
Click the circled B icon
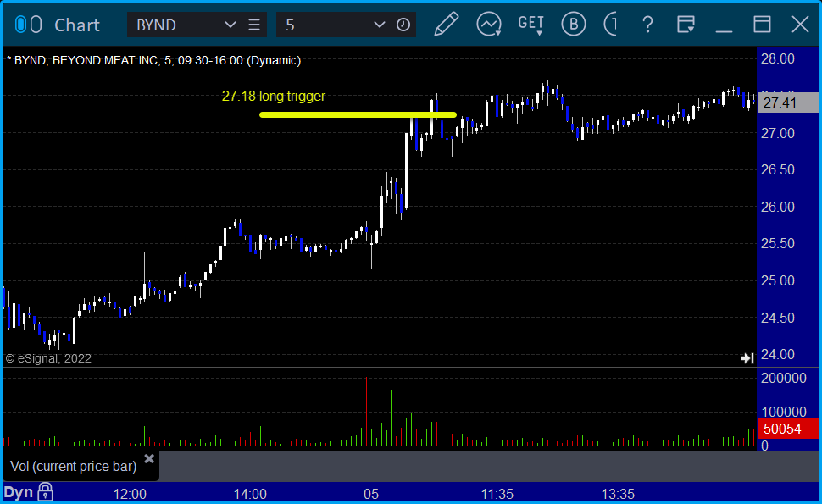tap(574, 24)
